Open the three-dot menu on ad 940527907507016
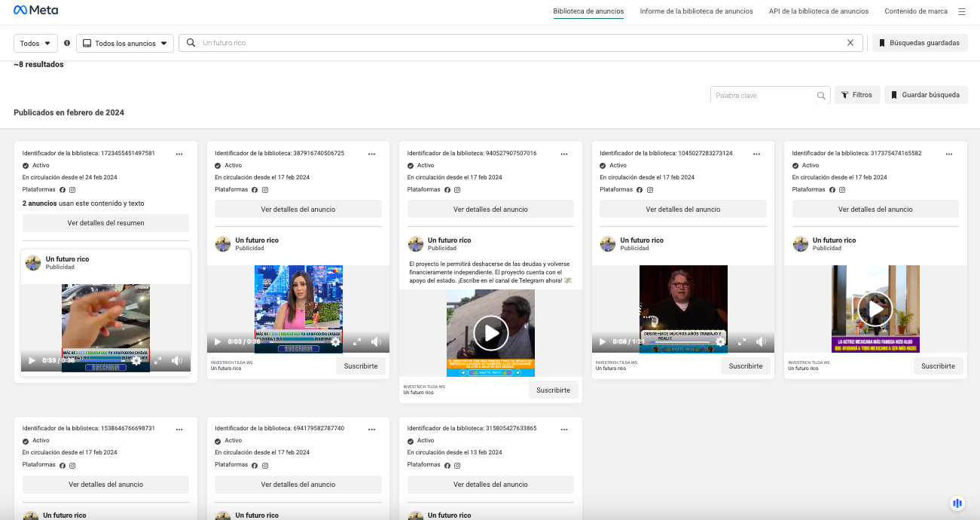The image size is (980, 520). (564, 153)
